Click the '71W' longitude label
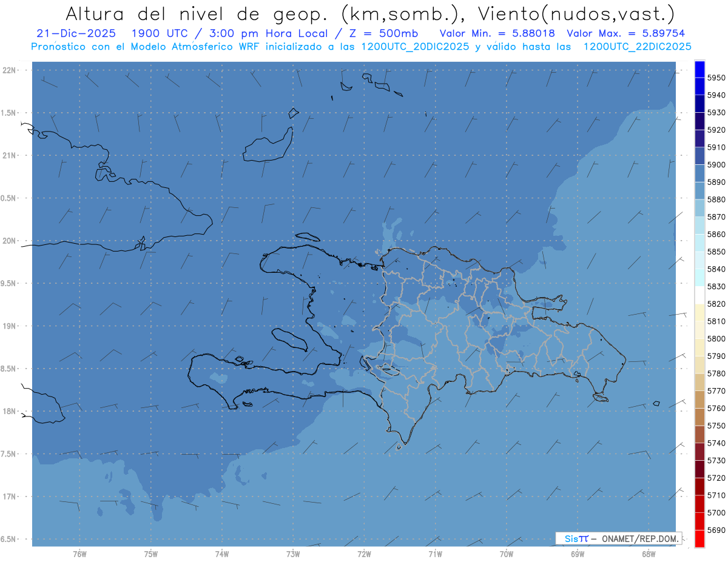This screenshot has width=728, height=562. coord(435,554)
